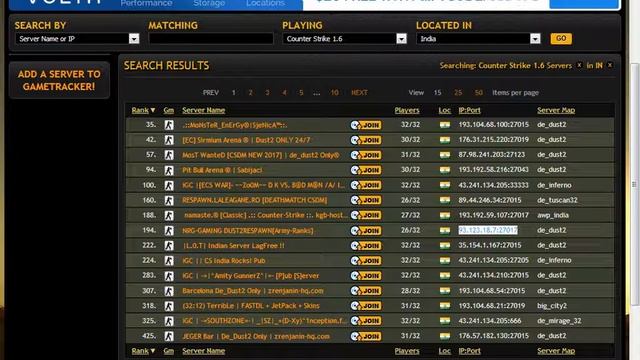Open the Locations banner tab
The width and height of the screenshot is (640, 360).
pos(265,3)
